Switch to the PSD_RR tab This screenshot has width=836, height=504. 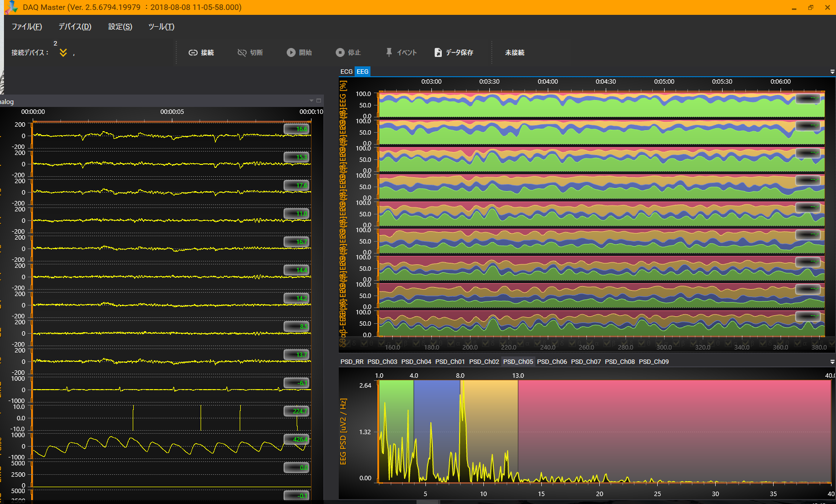tap(352, 362)
